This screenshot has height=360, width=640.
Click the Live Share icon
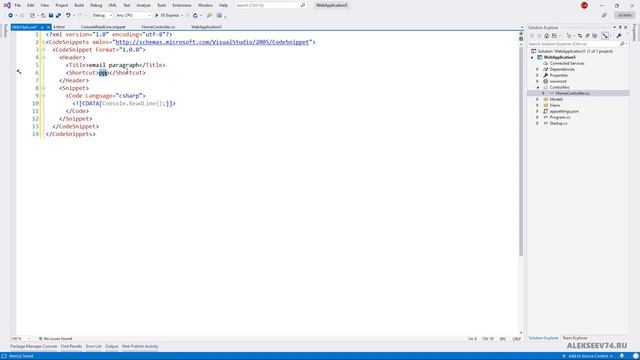(x=604, y=16)
